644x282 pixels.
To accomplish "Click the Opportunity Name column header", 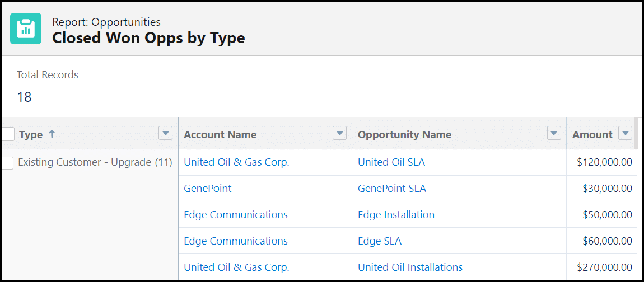I will pyautogui.click(x=404, y=135).
